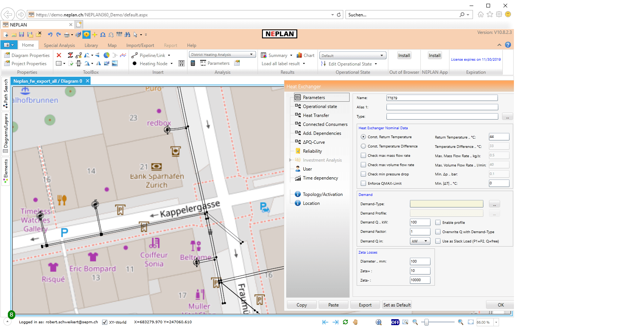This screenshot has height=327, width=644.
Task: Expand Investment Analysis tree item
Action: (290, 160)
